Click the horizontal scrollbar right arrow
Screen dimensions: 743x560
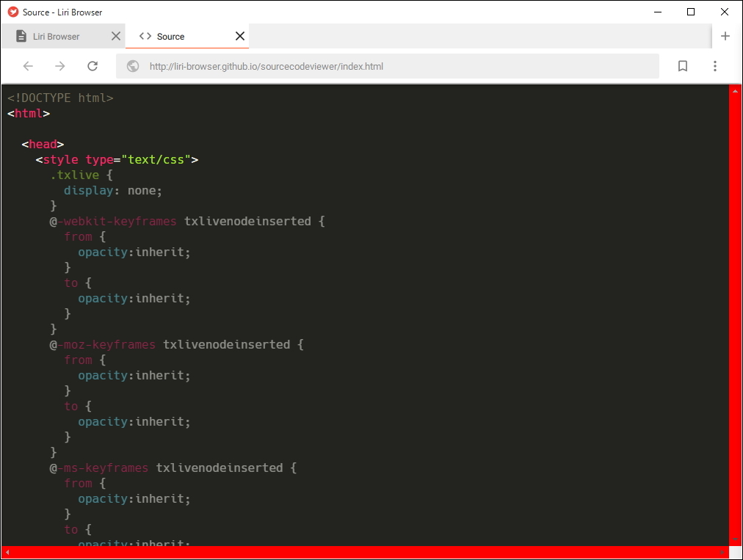[x=722, y=552]
